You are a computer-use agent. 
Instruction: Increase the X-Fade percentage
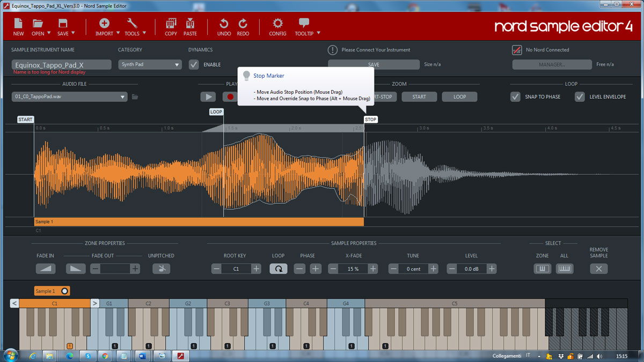tap(373, 269)
